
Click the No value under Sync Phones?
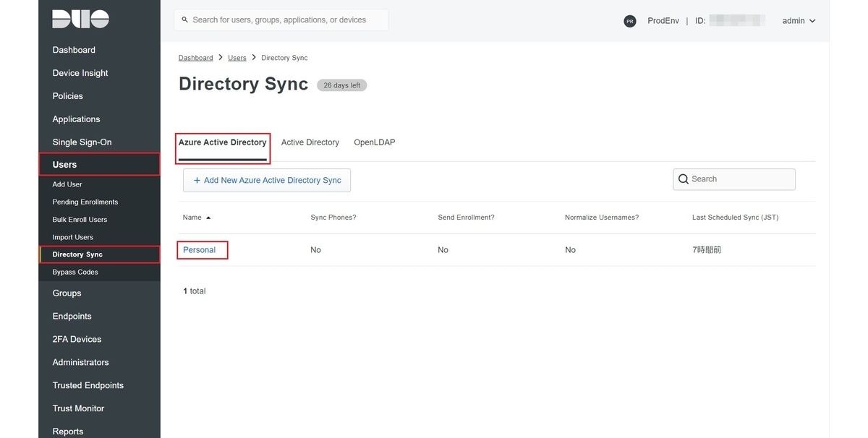[315, 250]
